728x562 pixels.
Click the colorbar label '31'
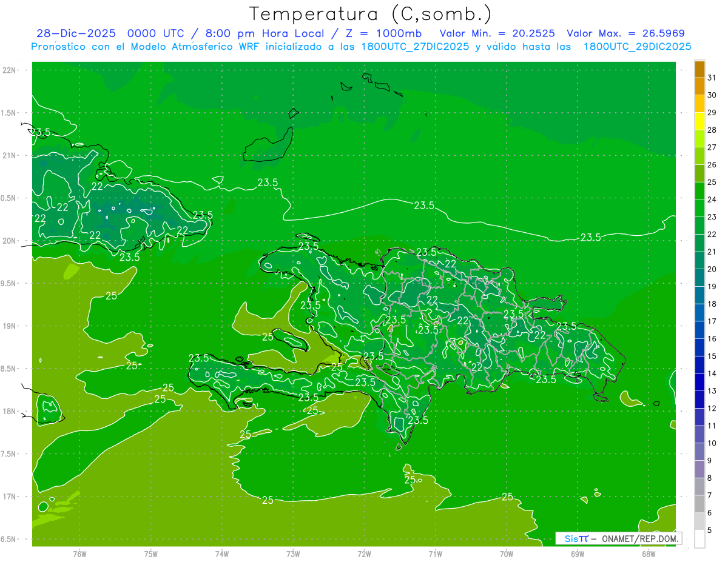click(x=712, y=78)
